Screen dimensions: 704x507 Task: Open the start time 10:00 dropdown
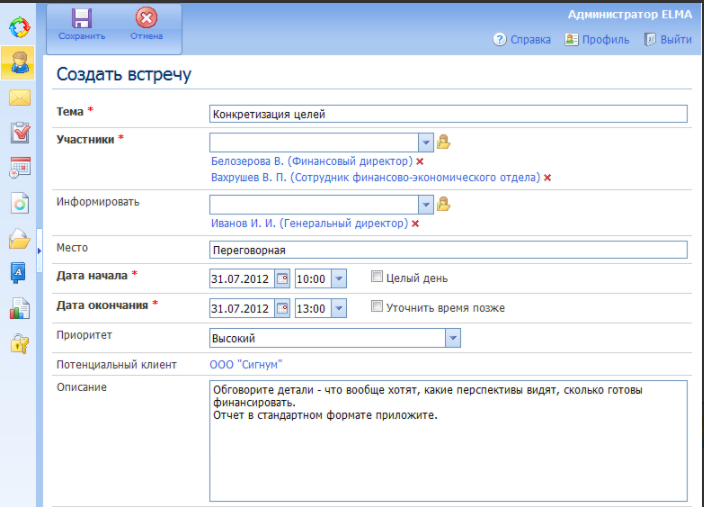click(338, 279)
